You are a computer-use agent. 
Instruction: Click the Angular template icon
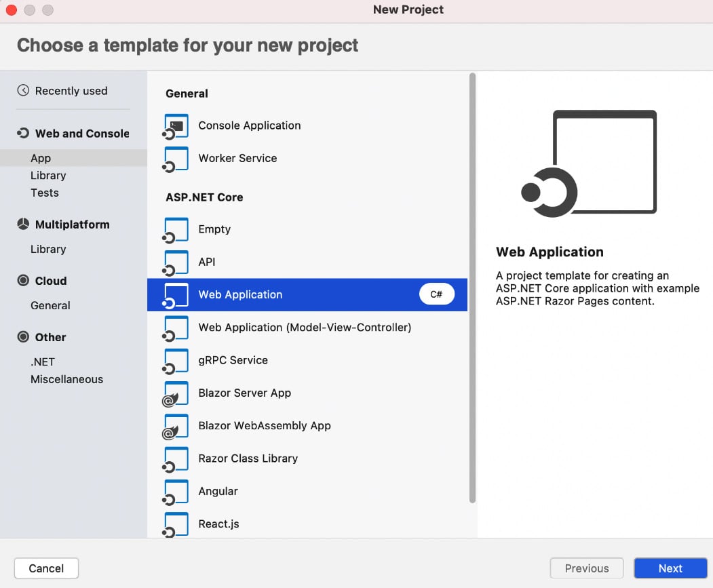point(176,492)
